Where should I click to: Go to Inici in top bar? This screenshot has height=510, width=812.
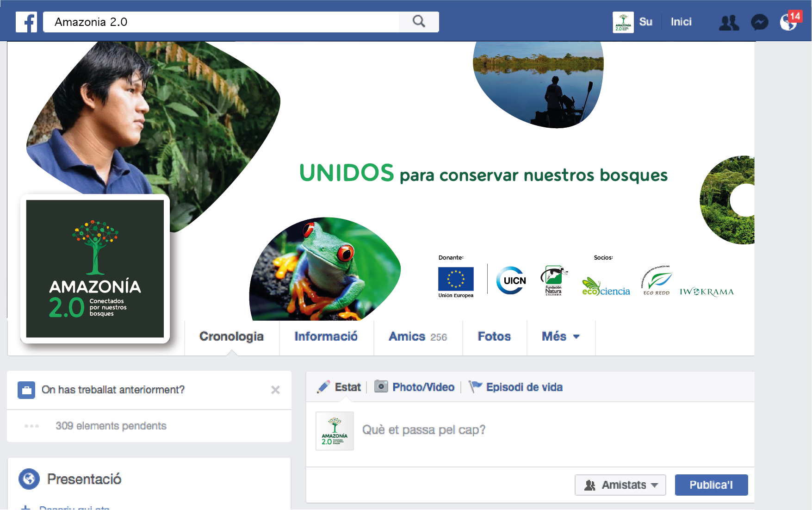click(681, 22)
